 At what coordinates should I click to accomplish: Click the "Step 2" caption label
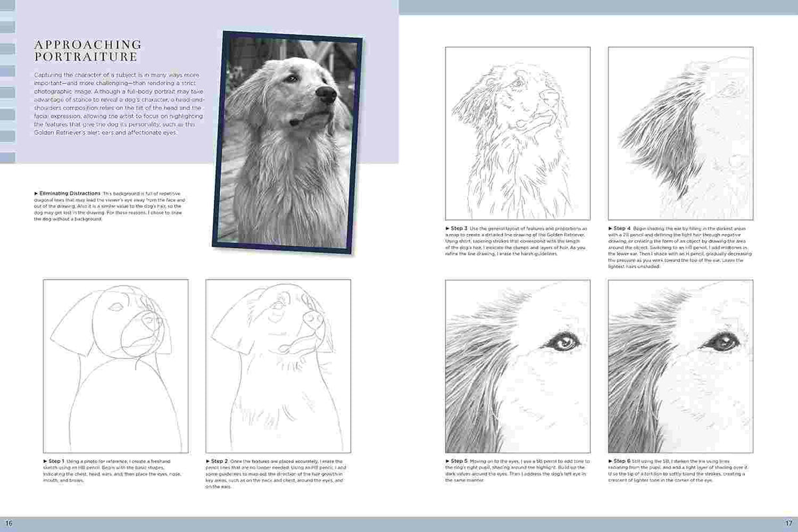[x=218, y=461]
